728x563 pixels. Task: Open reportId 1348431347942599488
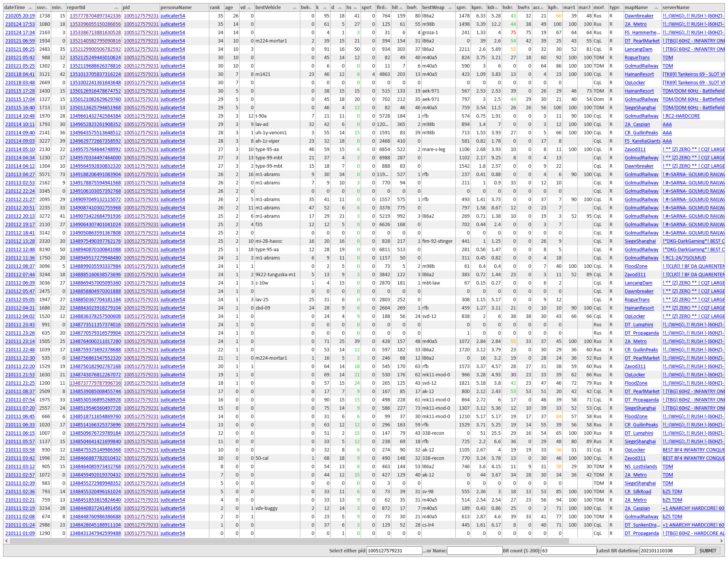tap(95, 533)
